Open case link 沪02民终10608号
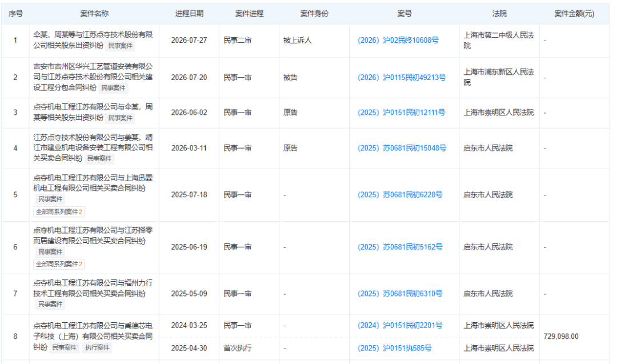The height and width of the screenshot is (364, 617). [x=398, y=40]
